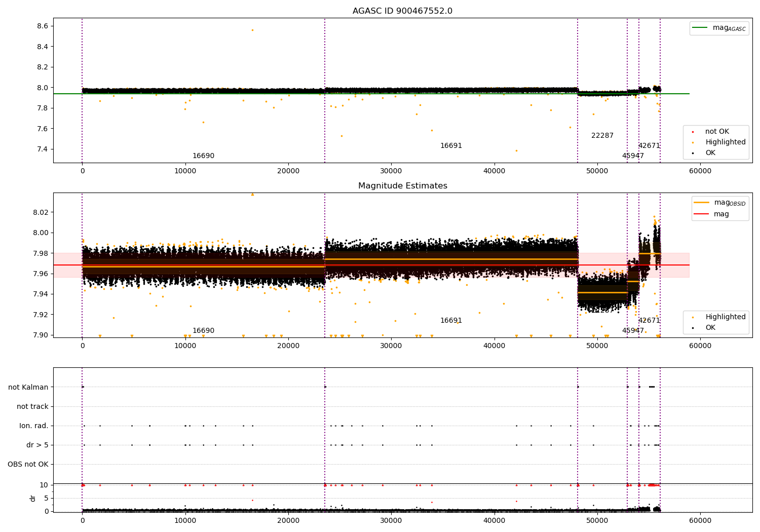Image resolution: width=760 pixels, height=532 pixels.
Task: Click obsid label 45947 in the AGASC plot
Action: [633, 156]
